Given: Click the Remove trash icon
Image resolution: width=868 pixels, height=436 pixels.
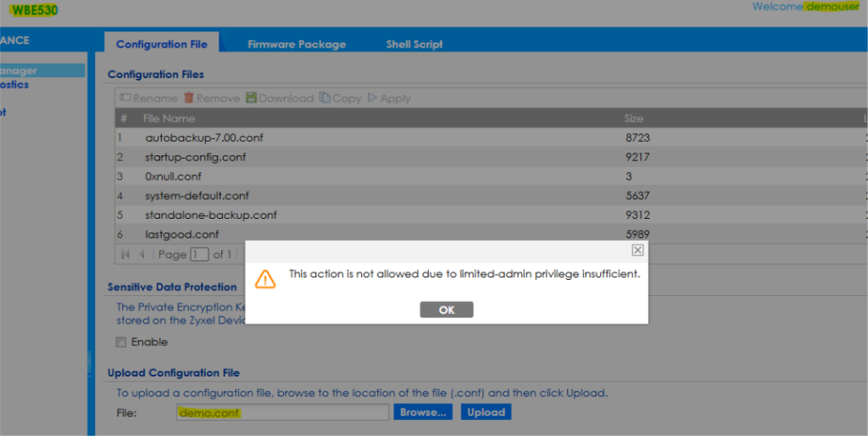Looking at the screenshot, I should [x=189, y=98].
